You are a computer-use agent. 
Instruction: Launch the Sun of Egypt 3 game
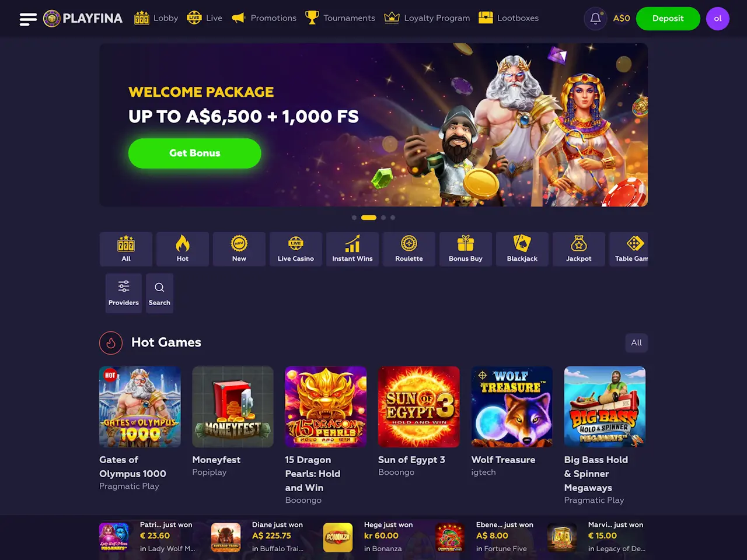pyautogui.click(x=419, y=407)
